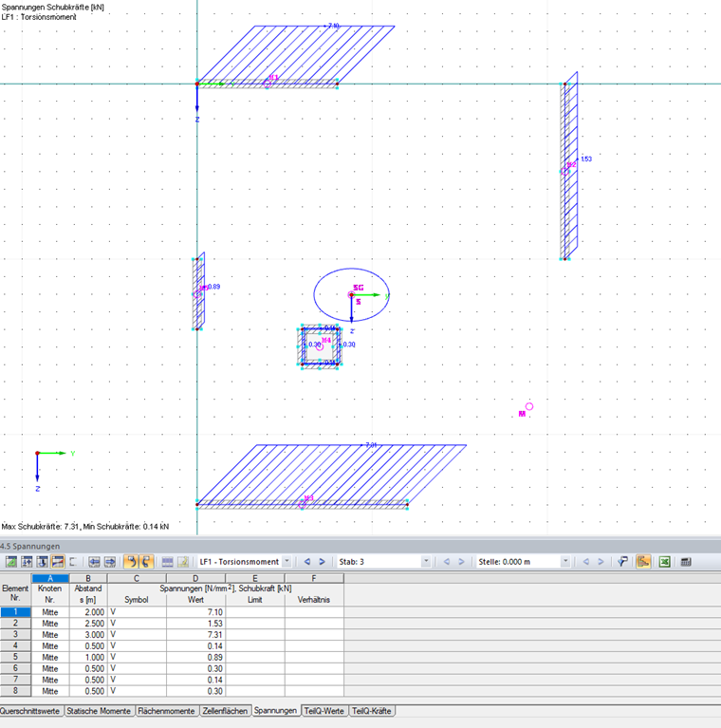Screen dimensions: 721x728
Task: Click the right-arrow jump toolbar icon
Action: click(110, 562)
